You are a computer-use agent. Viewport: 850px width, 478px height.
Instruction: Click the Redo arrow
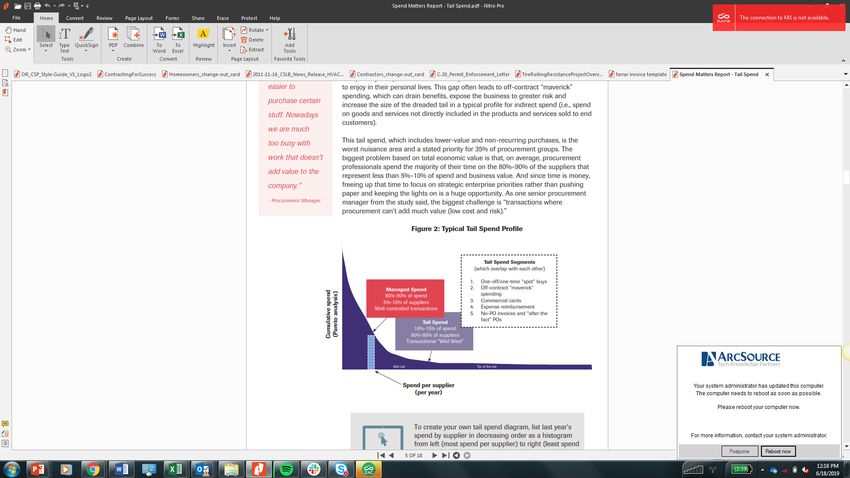(61, 6)
